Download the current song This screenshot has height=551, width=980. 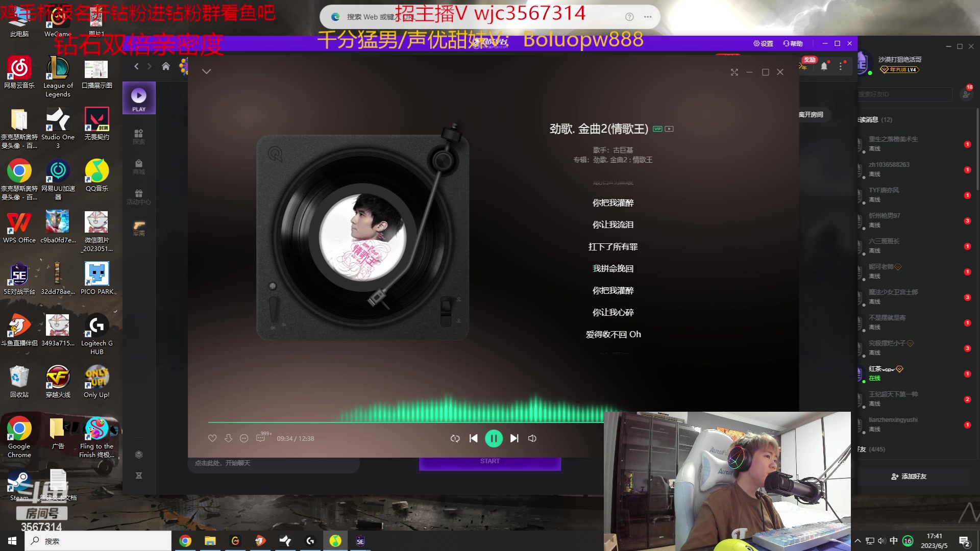point(228,438)
